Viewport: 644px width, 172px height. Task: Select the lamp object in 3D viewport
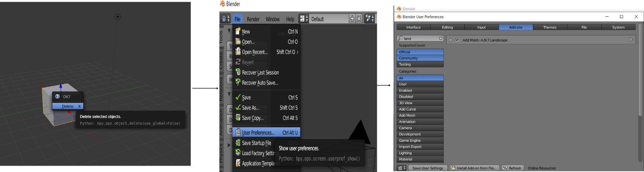[118, 17]
